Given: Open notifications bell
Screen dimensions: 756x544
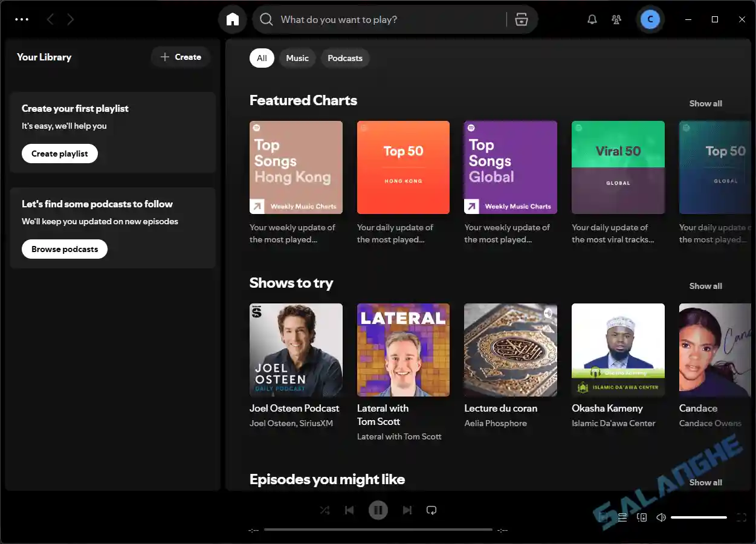Looking at the screenshot, I should 592,19.
